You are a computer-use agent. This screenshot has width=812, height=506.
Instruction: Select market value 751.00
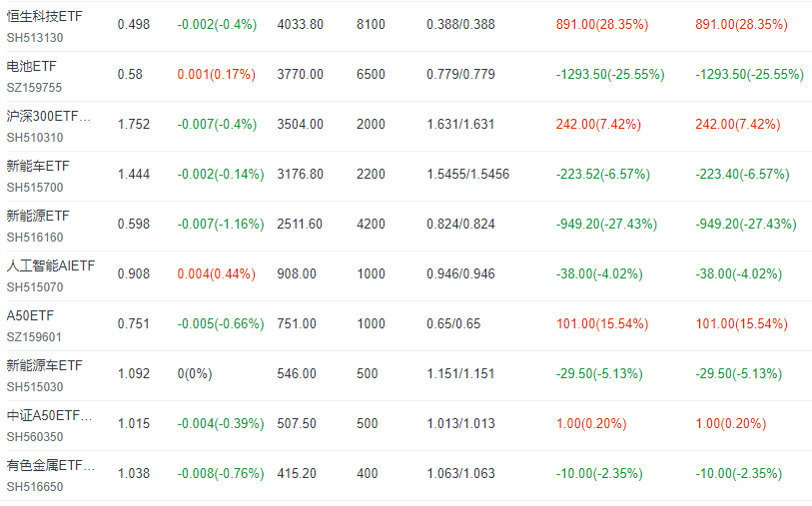point(297,324)
